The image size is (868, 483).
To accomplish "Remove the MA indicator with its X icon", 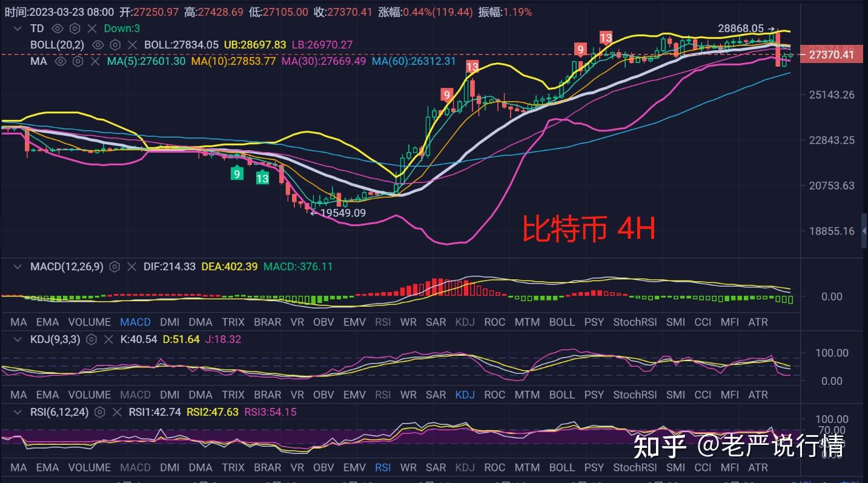I will tap(94, 61).
